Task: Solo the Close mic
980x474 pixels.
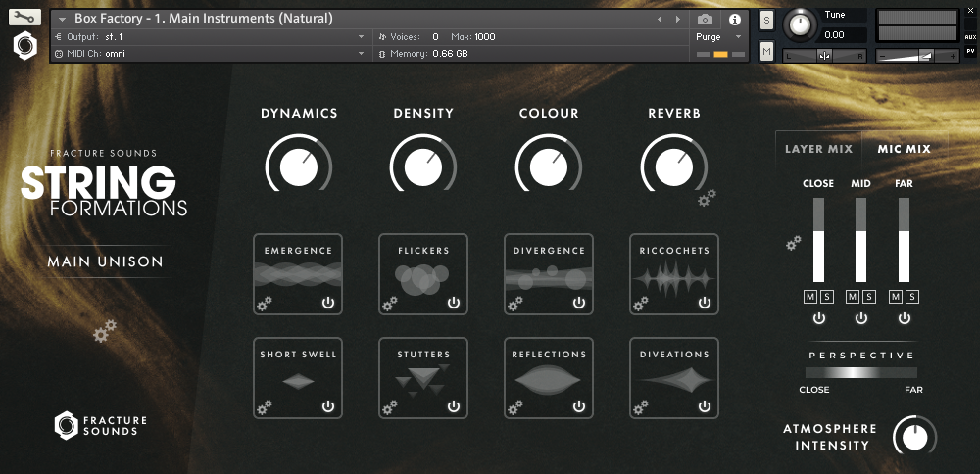Action: pyautogui.click(x=827, y=296)
